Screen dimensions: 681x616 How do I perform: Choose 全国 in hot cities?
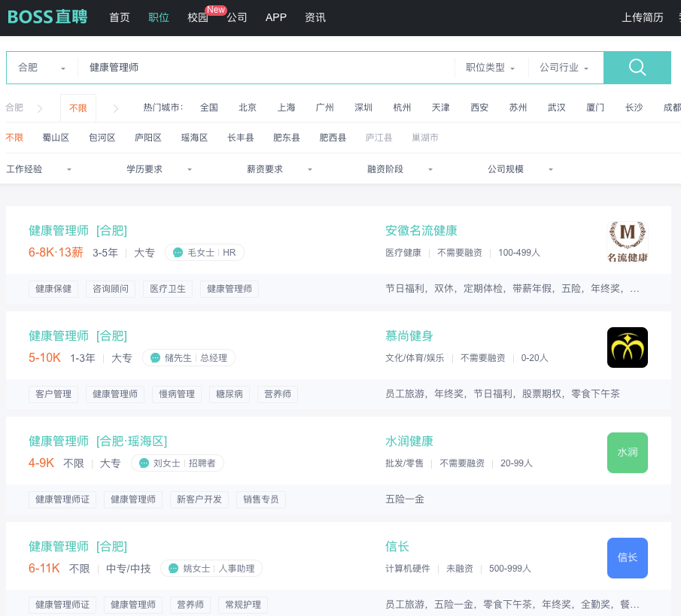(209, 108)
